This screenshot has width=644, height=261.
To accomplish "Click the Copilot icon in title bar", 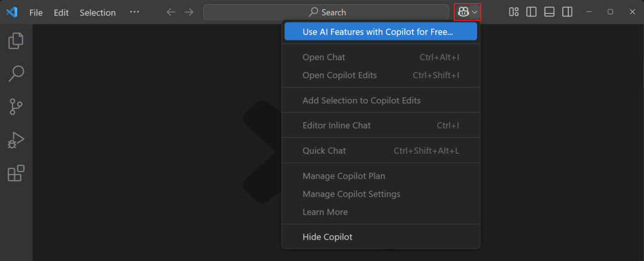I will pyautogui.click(x=463, y=13).
